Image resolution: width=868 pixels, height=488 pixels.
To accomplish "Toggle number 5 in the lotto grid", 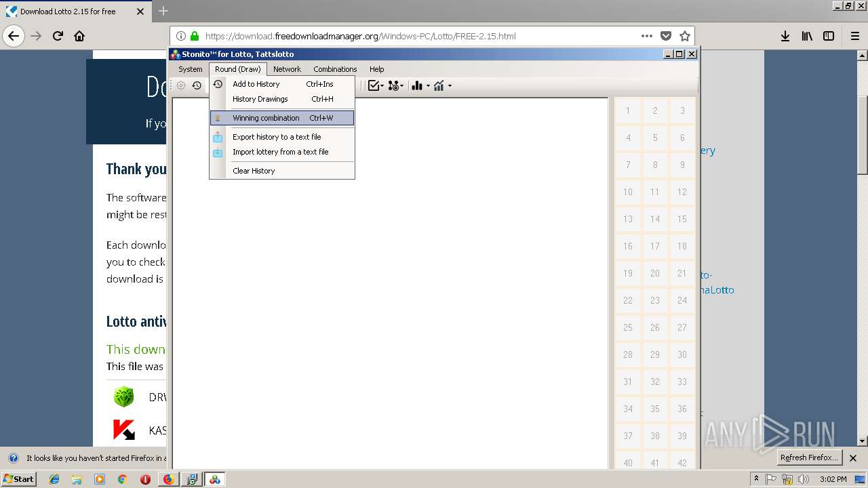I will tap(655, 138).
